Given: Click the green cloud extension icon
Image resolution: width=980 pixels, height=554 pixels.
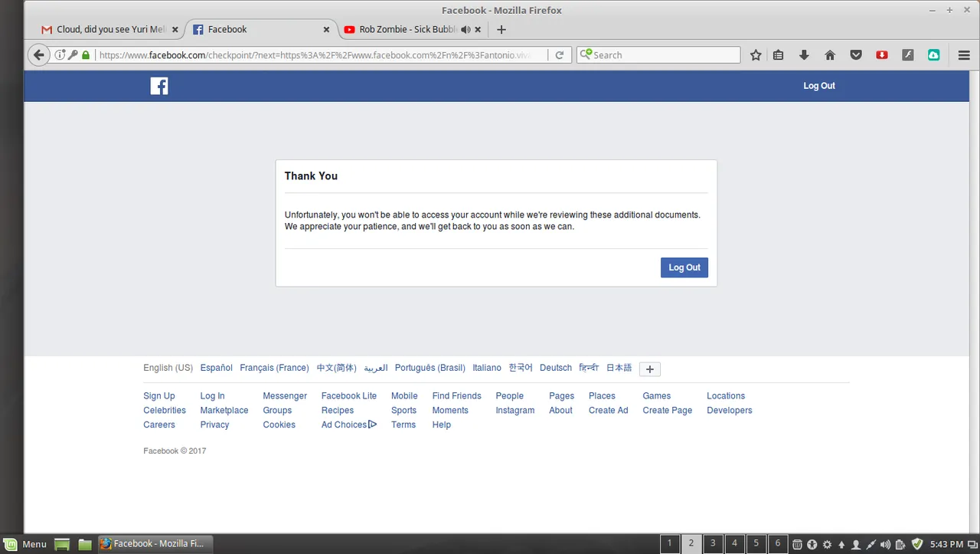Looking at the screenshot, I should (934, 55).
